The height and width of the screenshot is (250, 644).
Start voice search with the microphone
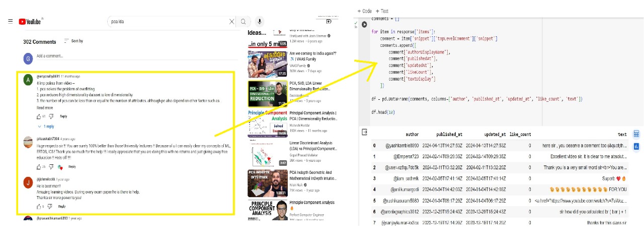click(259, 22)
